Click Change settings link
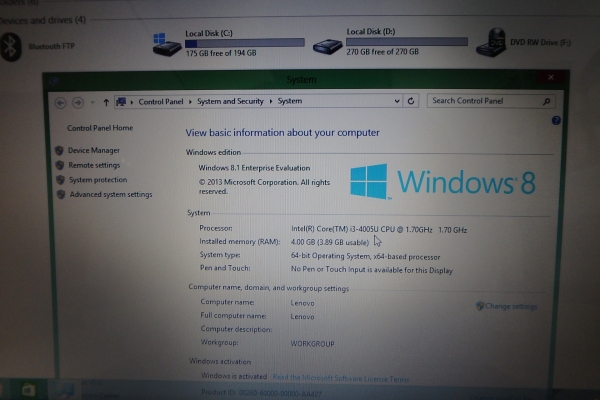 (511, 306)
